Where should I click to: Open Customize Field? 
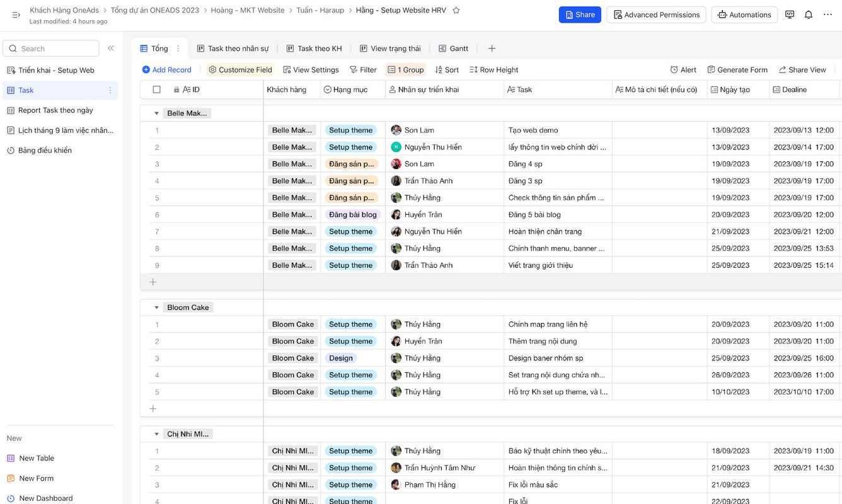click(x=240, y=70)
